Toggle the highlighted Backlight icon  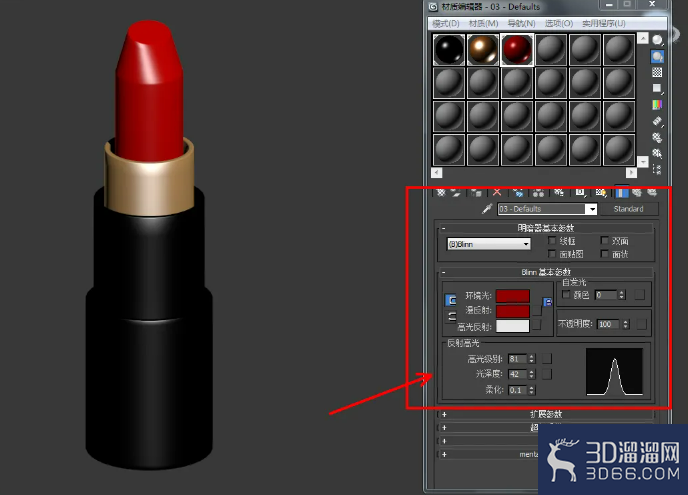pos(657,57)
